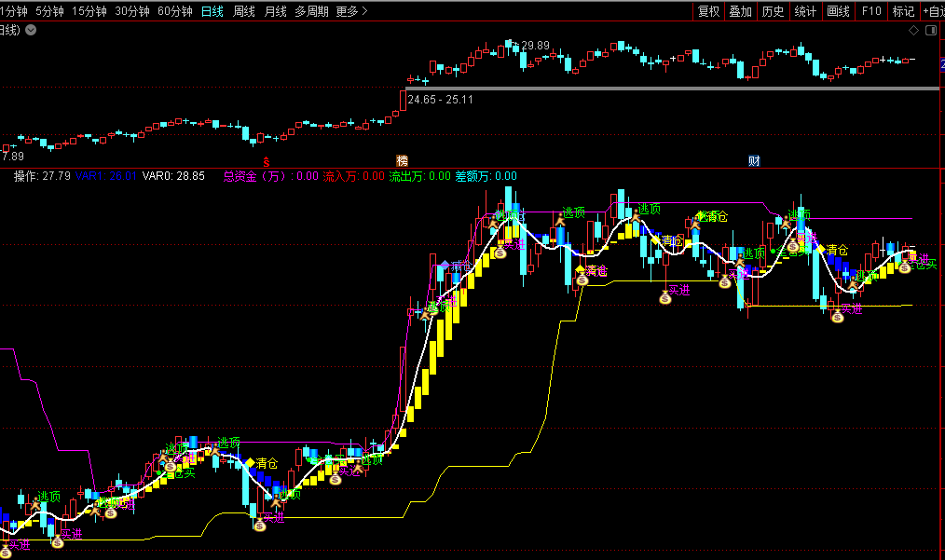Click the magenta 总资金（万） indicator label
This screenshot has width=945, height=560.
click(257, 176)
